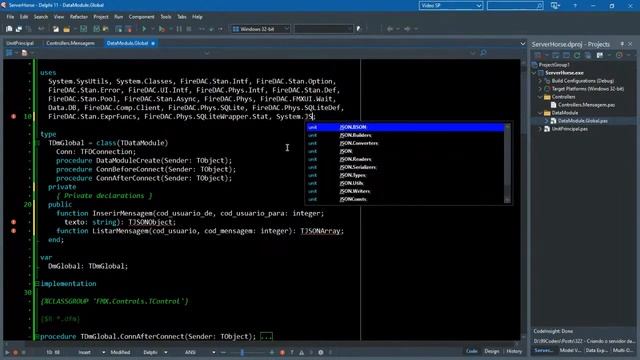The image size is (640, 360).
Task: Expand Build Configurations (Debug) node
Action: click(x=540, y=81)
